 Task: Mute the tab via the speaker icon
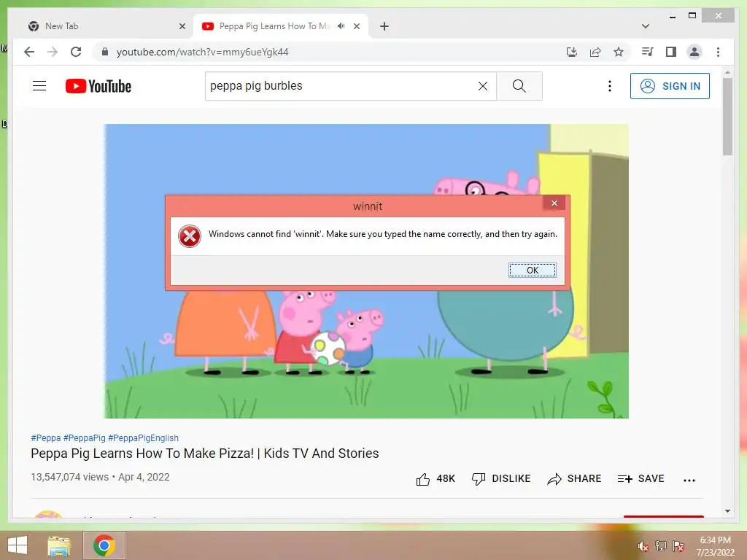341,26
